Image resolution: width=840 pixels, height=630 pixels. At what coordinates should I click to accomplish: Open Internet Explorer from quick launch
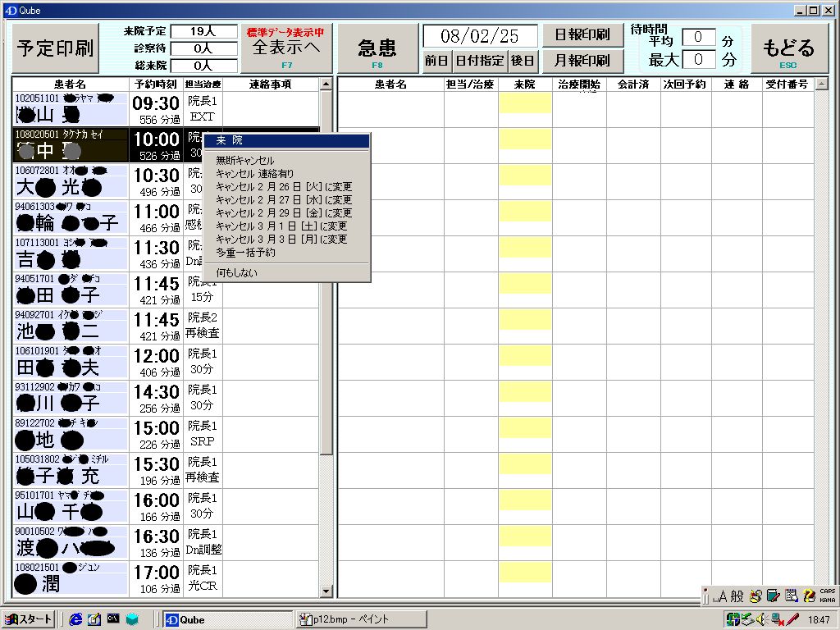pos(76,619)
